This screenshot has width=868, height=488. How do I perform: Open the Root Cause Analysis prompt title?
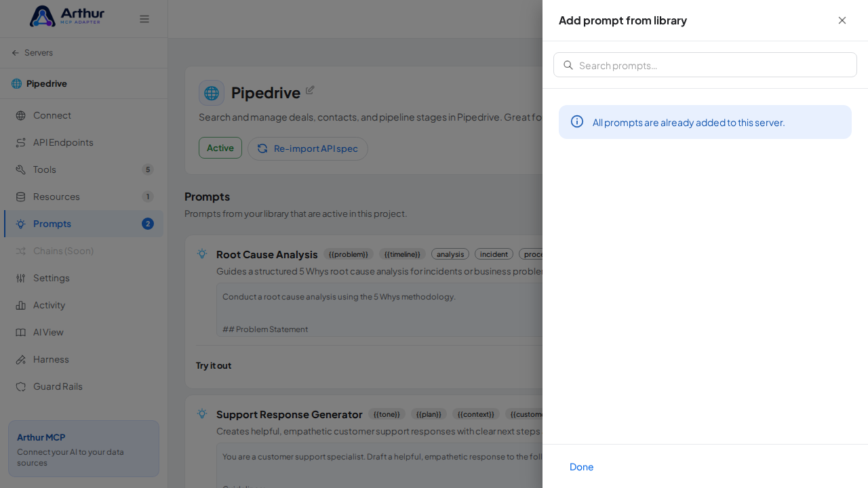point(267,254)
